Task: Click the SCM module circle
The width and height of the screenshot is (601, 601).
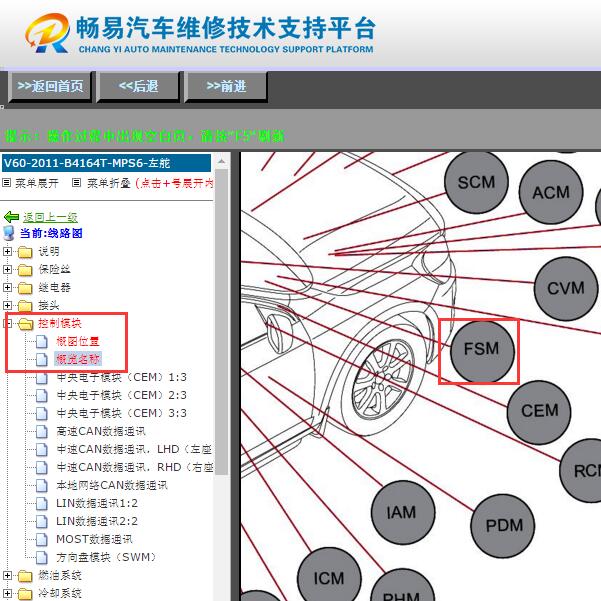Action: (x=476, y=182)
